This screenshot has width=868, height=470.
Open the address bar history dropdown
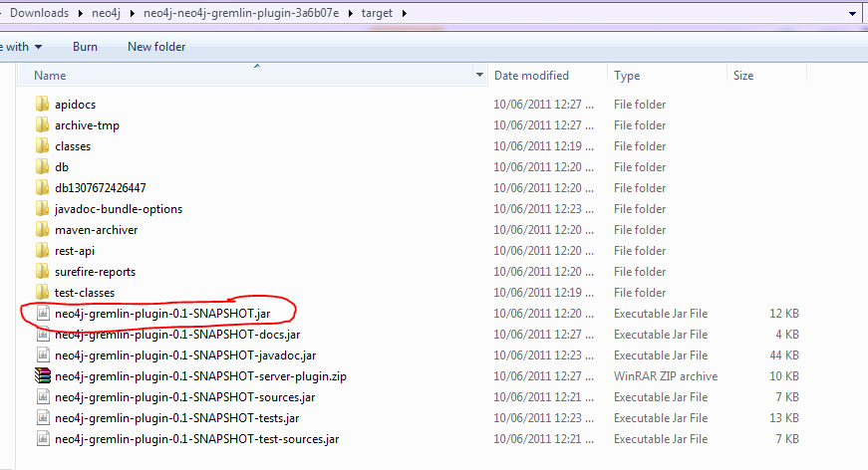(x=852, y=13)
